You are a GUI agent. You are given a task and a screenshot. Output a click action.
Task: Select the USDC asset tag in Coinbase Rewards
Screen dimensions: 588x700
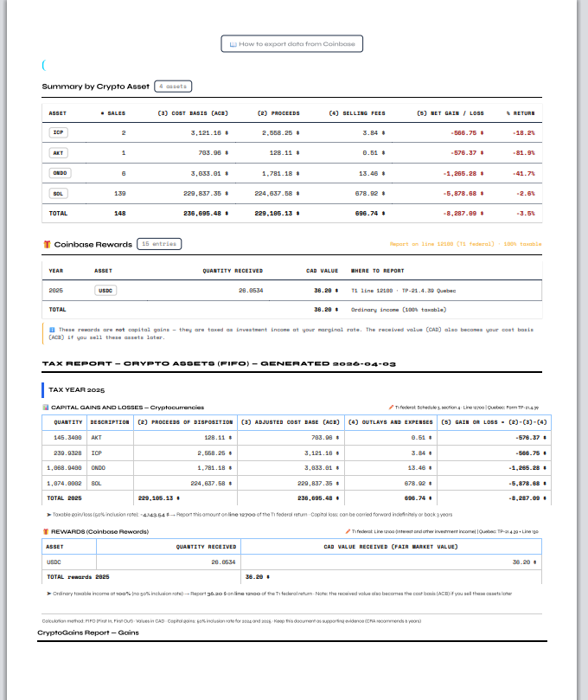105,290
